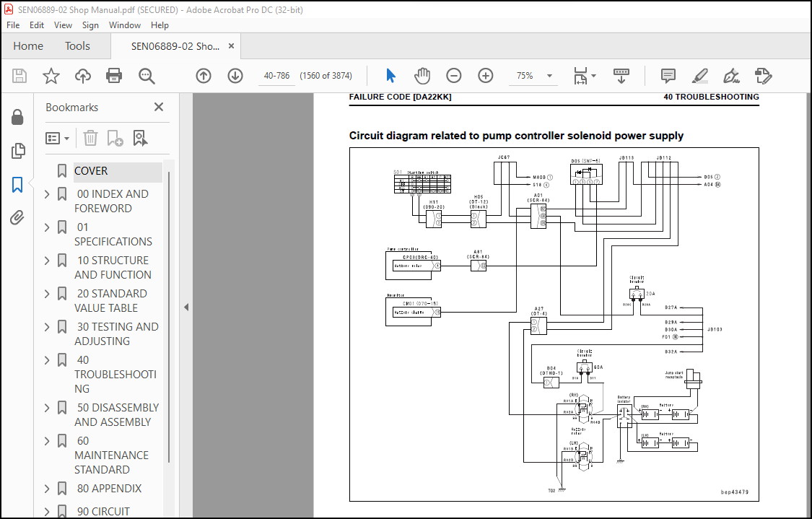Image resolution: width=812 pixels, height=519 pixels.
Task: Print the document
Action: coord(114,76)
